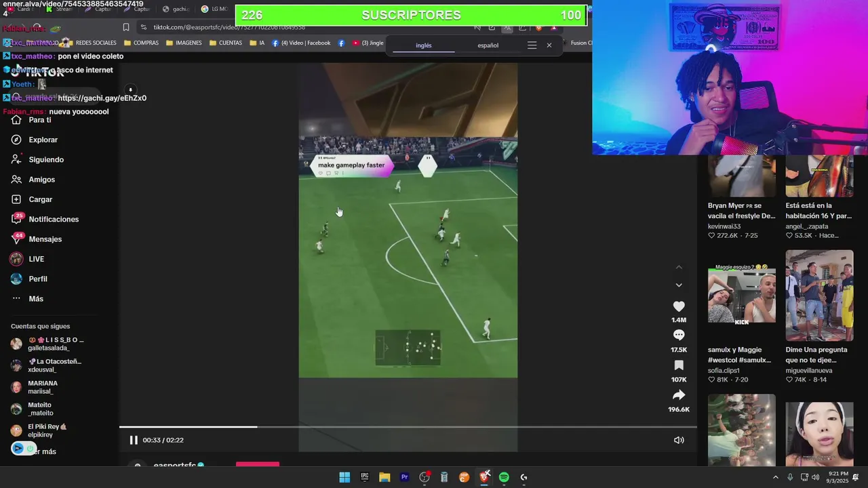
Task: Open File Explorer from taskbar
Action: pos(384,477)
